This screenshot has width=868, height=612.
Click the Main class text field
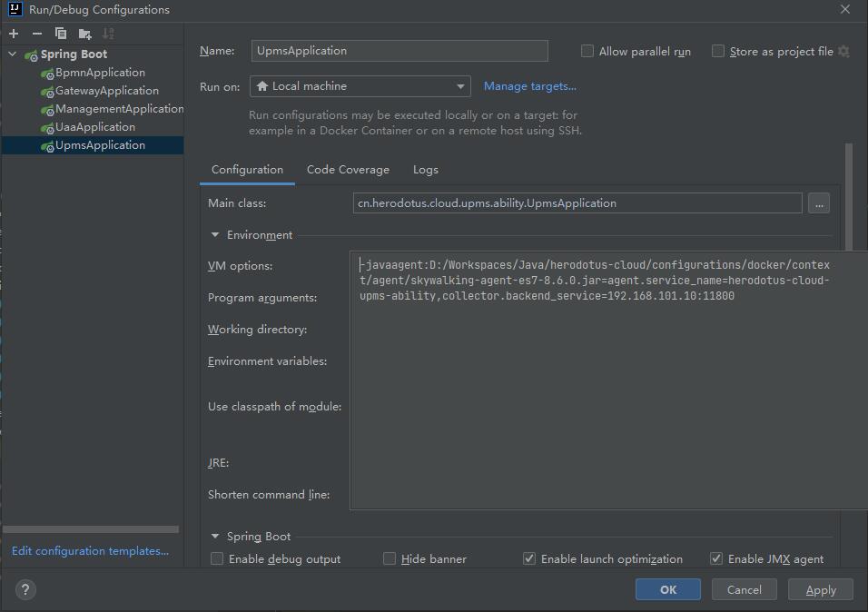577,203
